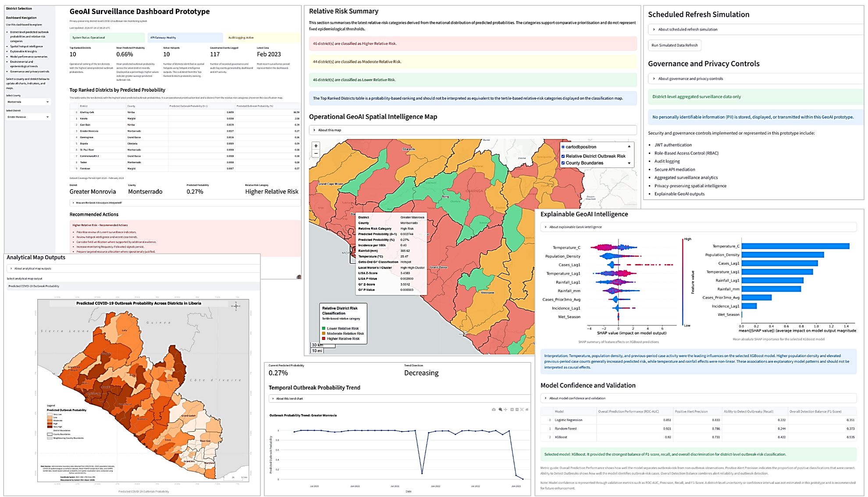
Task: Expand the About this map section
Action: [473, 130]
